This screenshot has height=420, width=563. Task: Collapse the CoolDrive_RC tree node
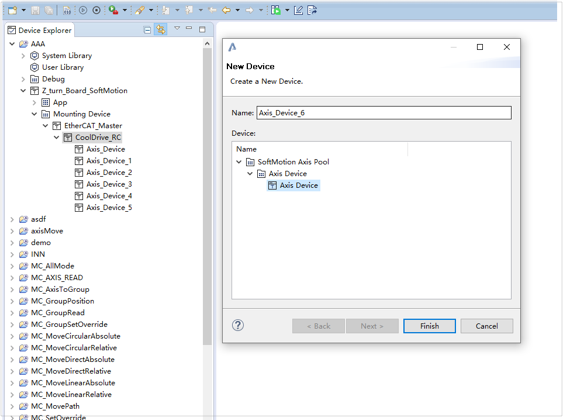56,137
